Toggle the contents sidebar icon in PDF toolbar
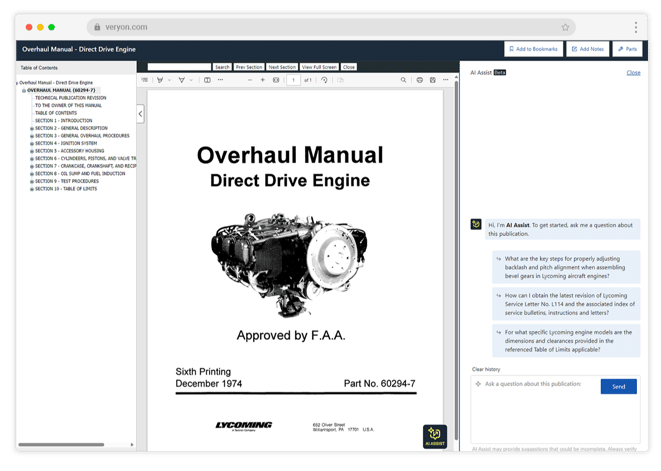Viewport: 661px width, 471px height. coord(145,80)
